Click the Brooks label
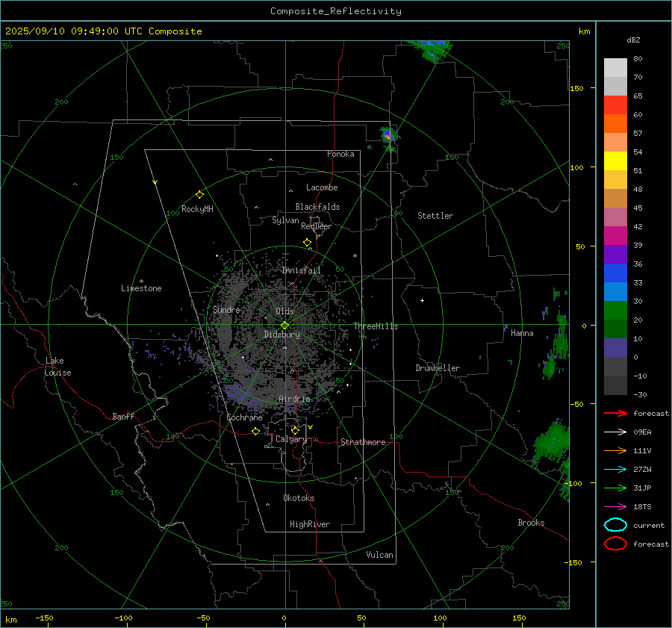 [531, 523]
